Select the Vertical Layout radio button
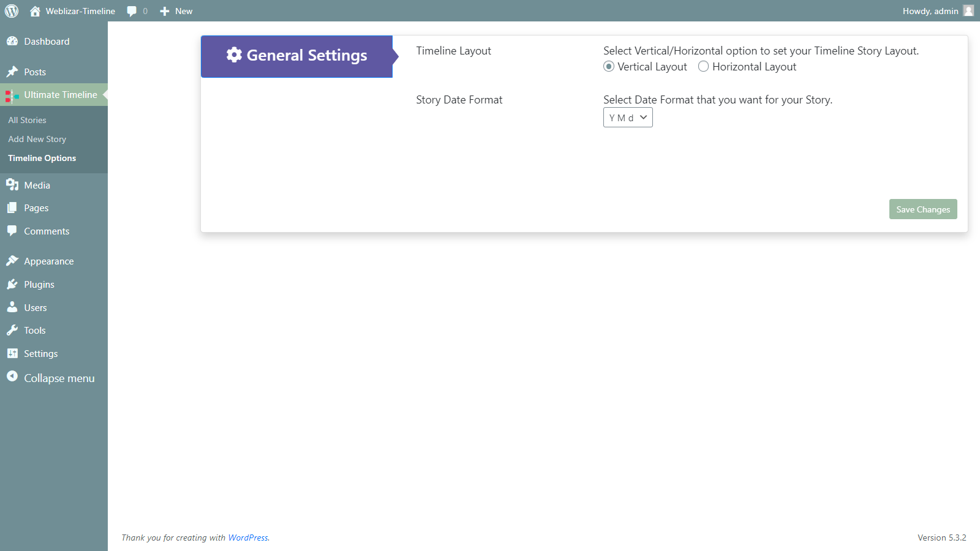The height and width of the screenshot is (551, 980). pos(609,66)
